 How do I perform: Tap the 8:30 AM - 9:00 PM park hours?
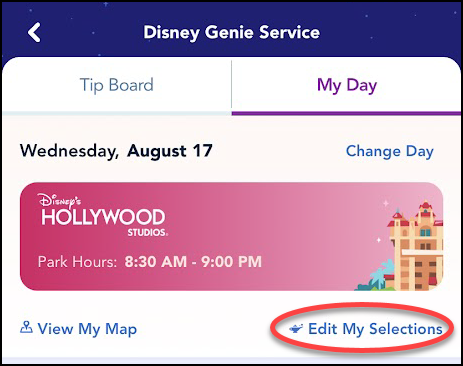(193, 262)
